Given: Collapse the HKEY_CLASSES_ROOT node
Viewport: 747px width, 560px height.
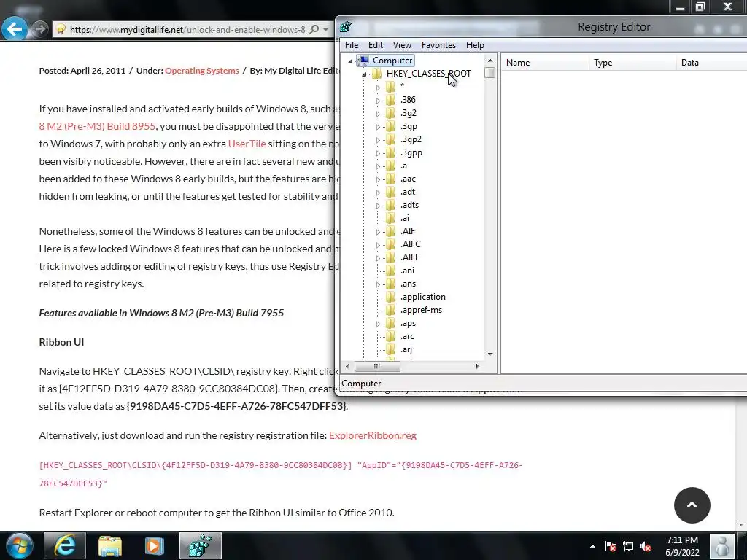Looking at the screenshot, I should coord(364,74).
